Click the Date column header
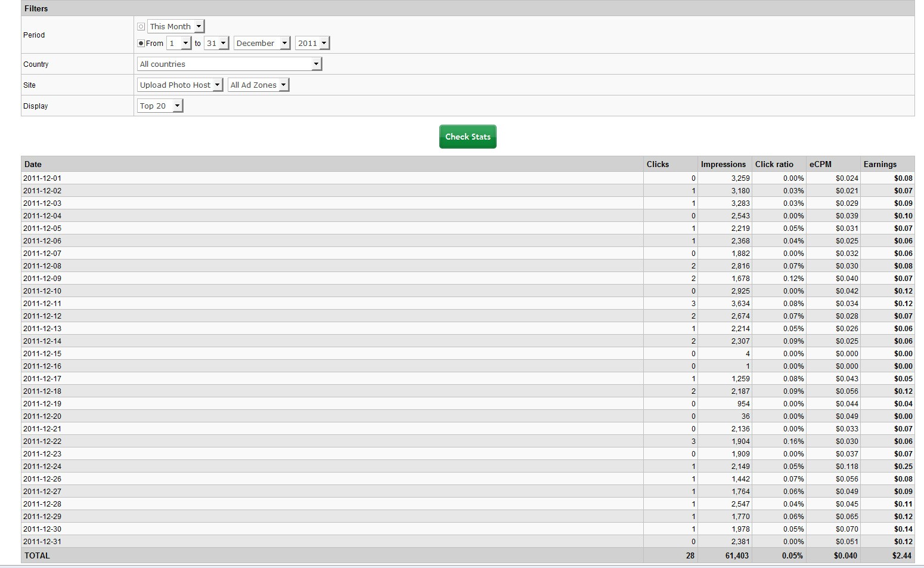This screenshot has width=924, height=568. (33, 164)
